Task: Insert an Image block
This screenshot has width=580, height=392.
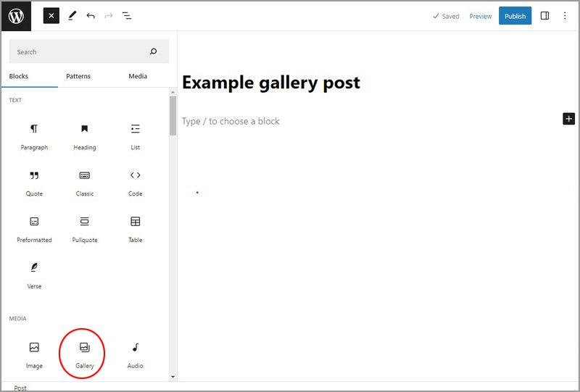Action: pos(34,355)
